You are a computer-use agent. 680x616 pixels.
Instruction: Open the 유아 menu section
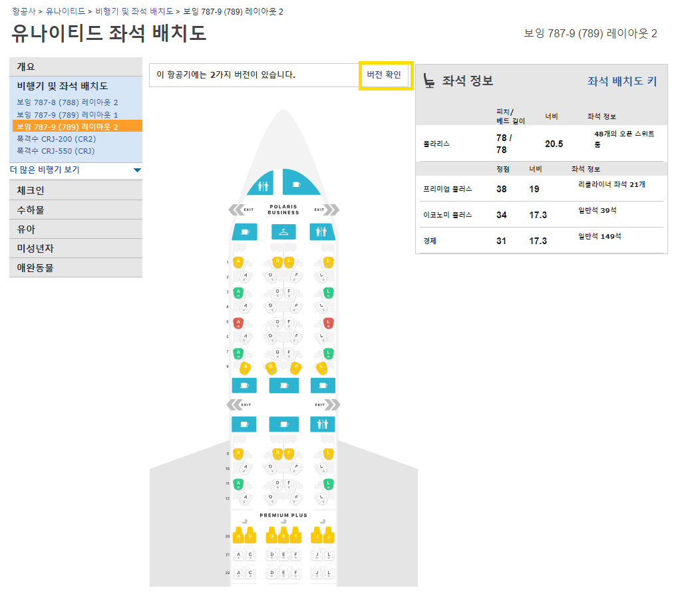coord(76,230)
